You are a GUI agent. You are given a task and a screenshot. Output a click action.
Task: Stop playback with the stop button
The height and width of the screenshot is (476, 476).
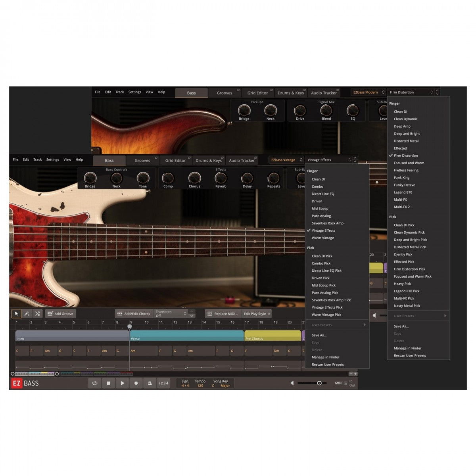coord(108,383)
